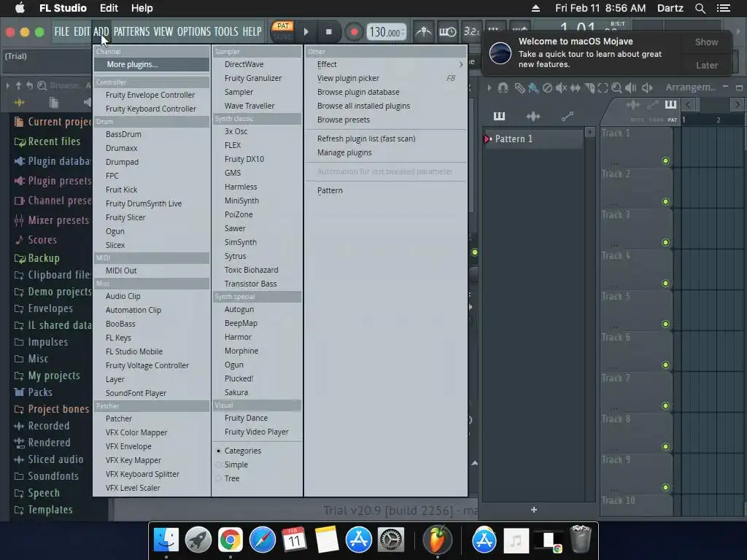747x560 pixels.
Task: Click Show on macOS Mojave notification
Action: (x=706, y=42)
